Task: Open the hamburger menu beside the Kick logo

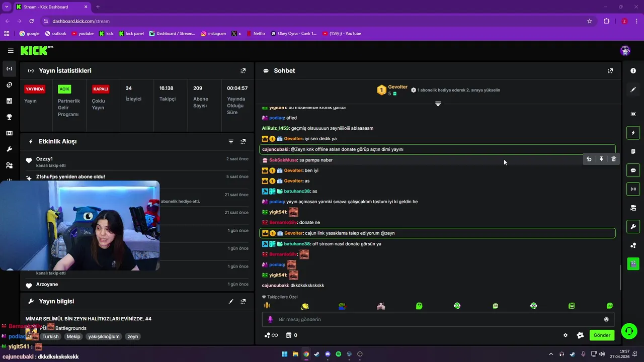Action: point(11,50)
